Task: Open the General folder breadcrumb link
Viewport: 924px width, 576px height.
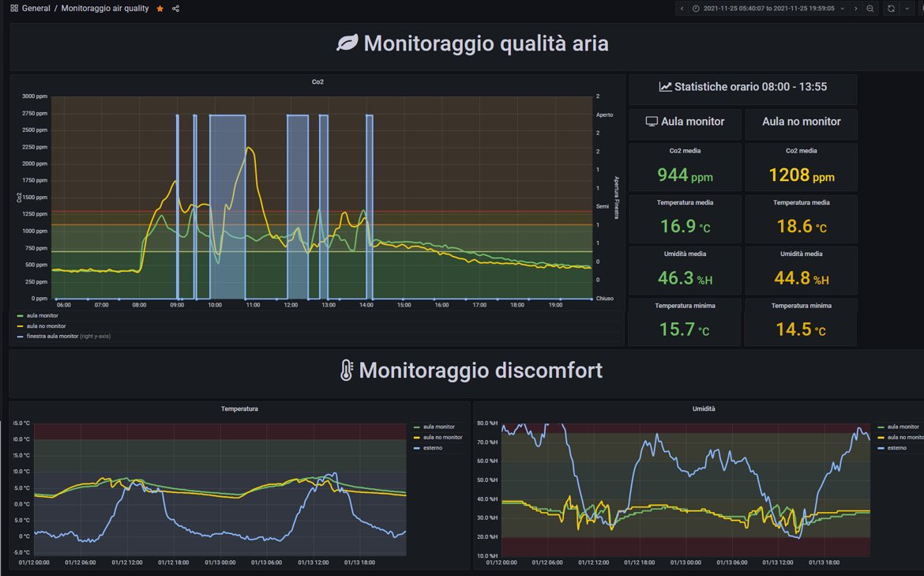Action: 36,9
